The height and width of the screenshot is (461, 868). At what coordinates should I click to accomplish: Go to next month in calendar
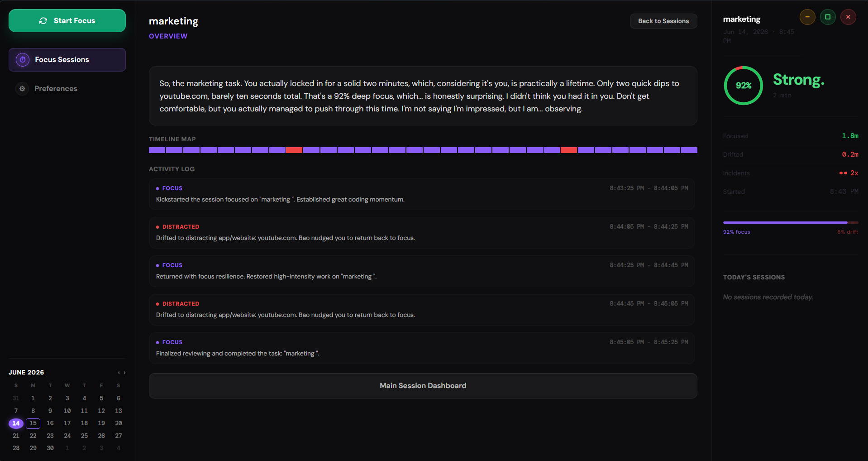[x=124, y=373]
